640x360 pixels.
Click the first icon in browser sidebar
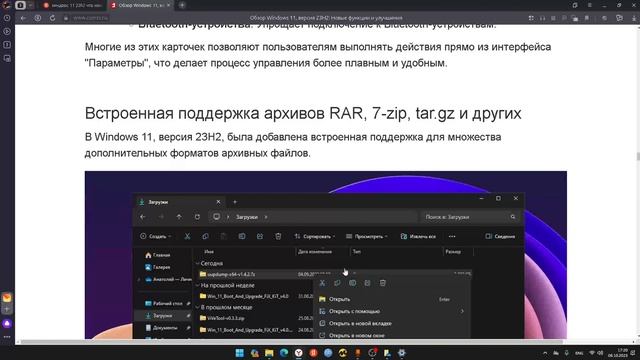click(7, 18)
